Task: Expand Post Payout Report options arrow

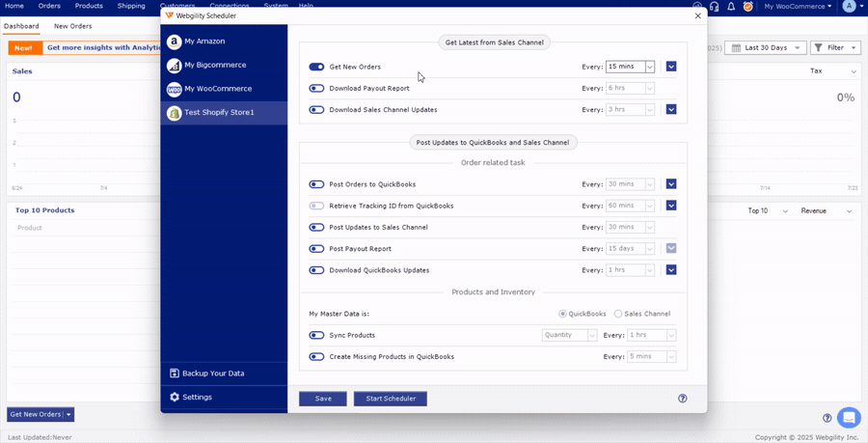Action: [671, 249]
